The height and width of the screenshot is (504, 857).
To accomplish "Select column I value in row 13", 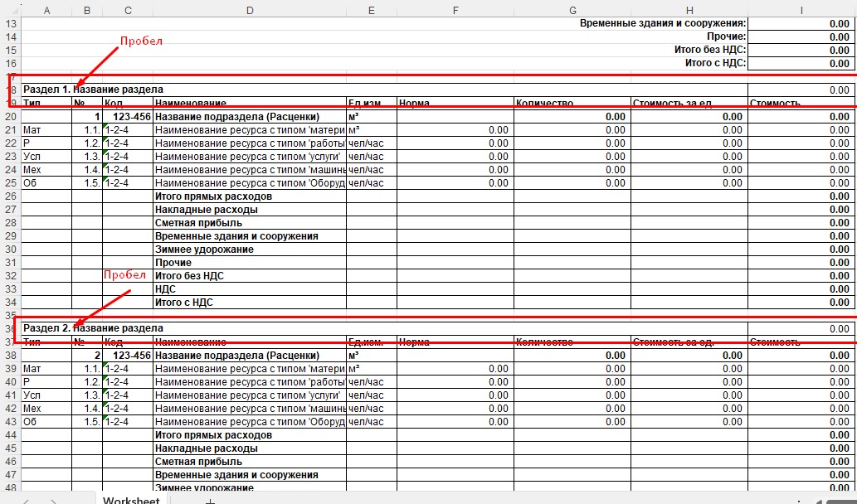I will (x=801, y=24).
